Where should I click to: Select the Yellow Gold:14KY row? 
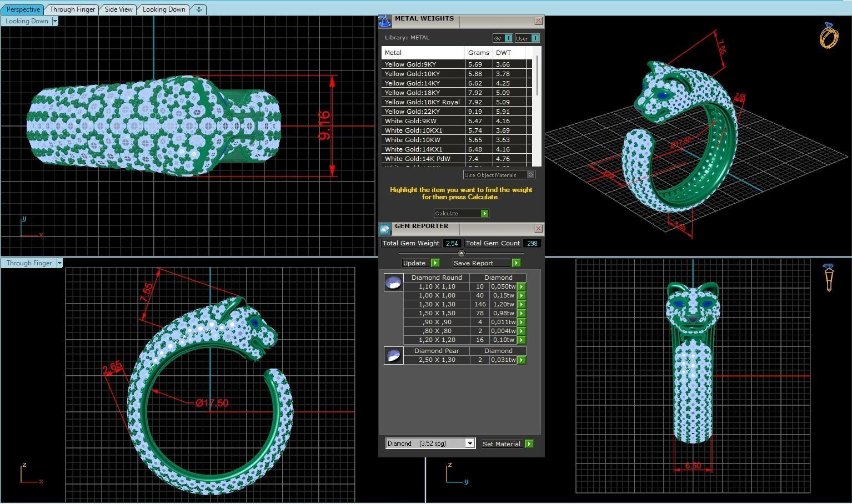[457, 83]
